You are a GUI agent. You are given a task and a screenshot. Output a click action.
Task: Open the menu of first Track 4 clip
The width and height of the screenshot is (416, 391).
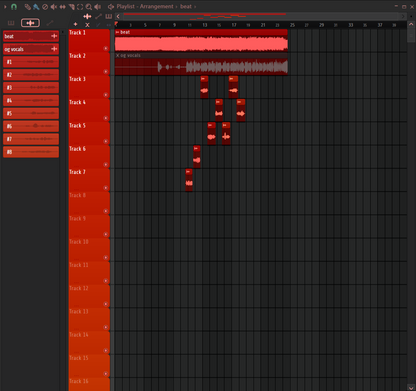click(217, 102)
